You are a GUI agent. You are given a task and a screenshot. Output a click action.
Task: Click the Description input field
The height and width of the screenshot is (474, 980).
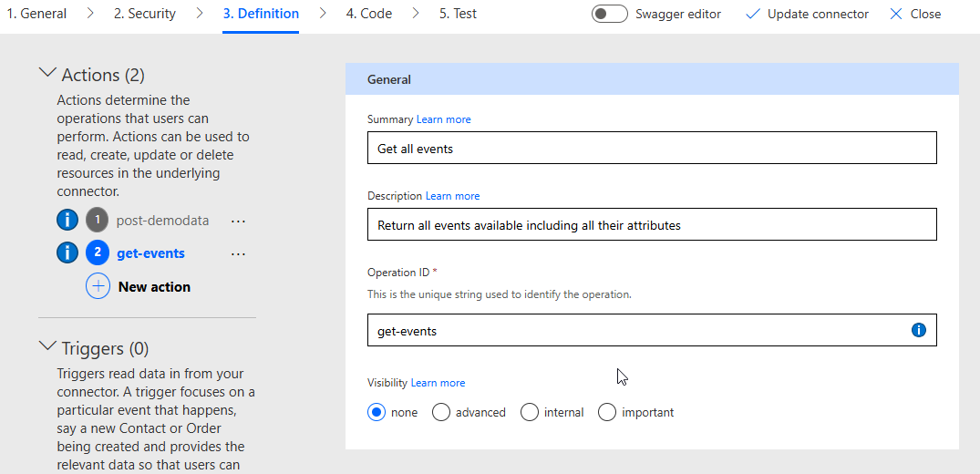pos(652,224)
